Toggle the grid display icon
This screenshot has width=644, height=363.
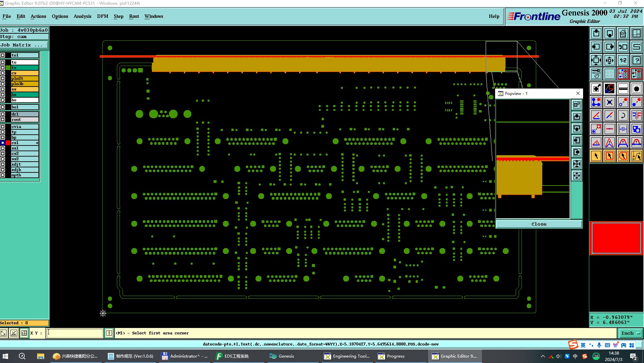(610, 74)
